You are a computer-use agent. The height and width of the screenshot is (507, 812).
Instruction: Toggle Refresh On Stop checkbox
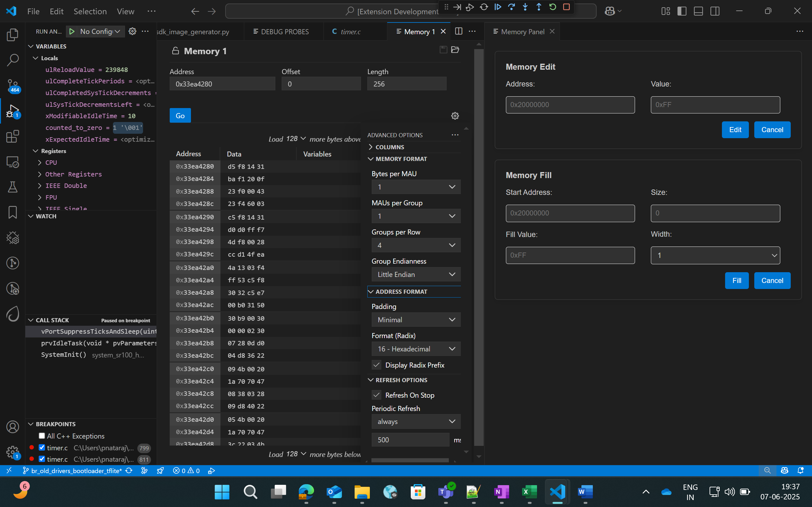(x=377, y=395)
